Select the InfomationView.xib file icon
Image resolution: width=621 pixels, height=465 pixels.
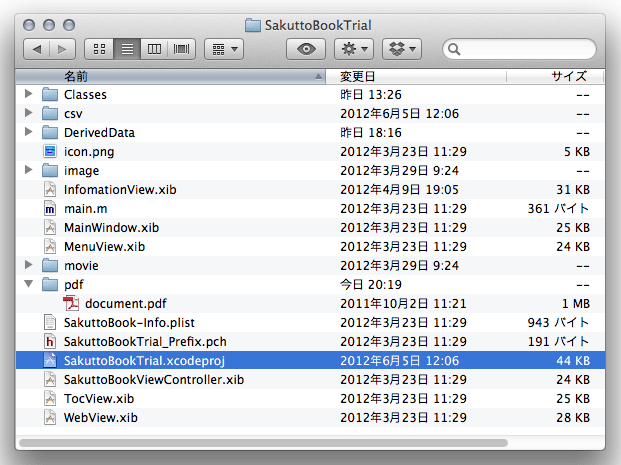tap(50, 189)
